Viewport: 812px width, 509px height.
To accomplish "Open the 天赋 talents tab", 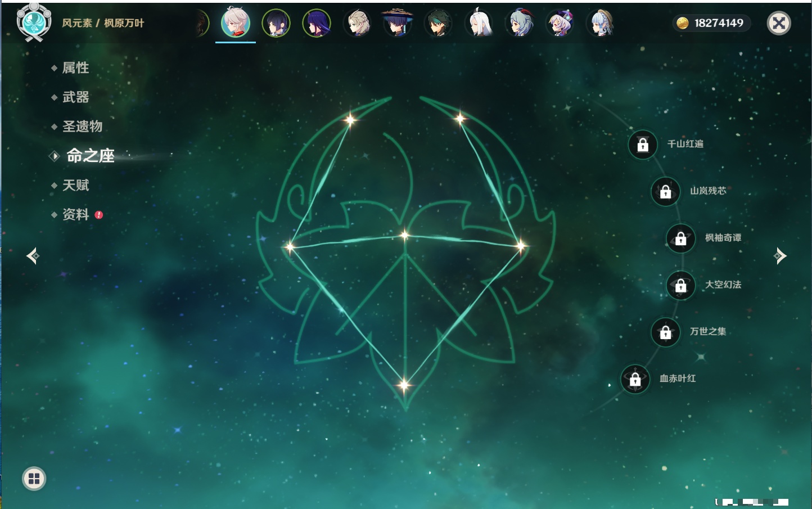I will pyautogui.click(x=75, y=185).
